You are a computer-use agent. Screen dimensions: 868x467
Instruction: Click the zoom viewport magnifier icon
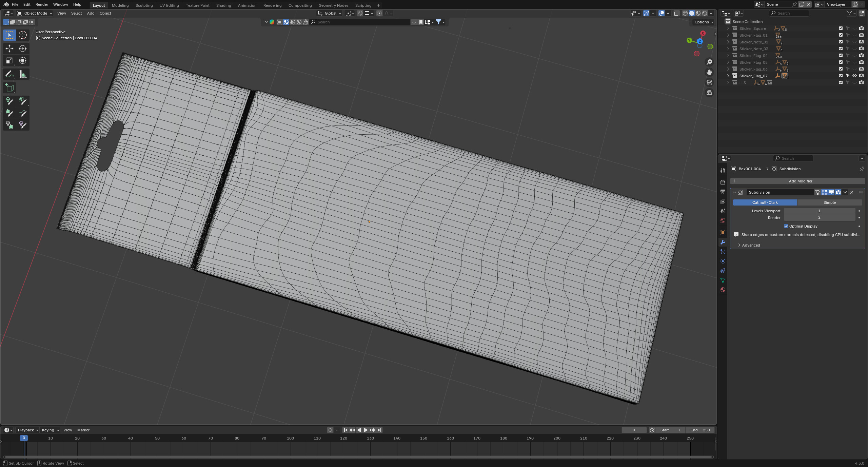coord(709,62)
